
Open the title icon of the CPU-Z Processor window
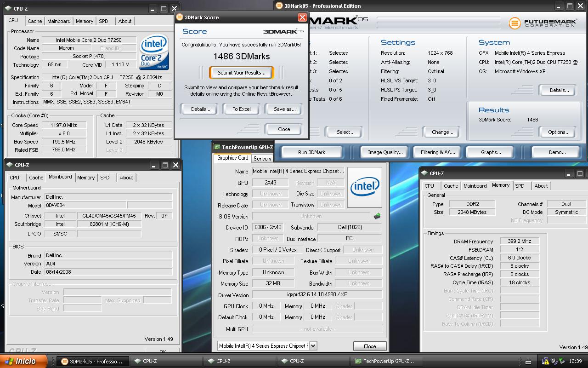coord(8,9)
